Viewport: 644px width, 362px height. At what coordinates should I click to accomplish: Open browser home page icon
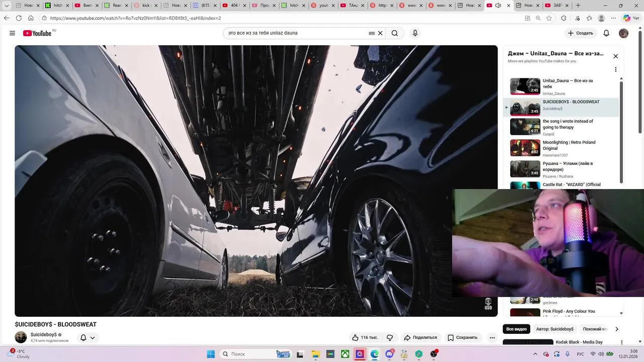31,18
